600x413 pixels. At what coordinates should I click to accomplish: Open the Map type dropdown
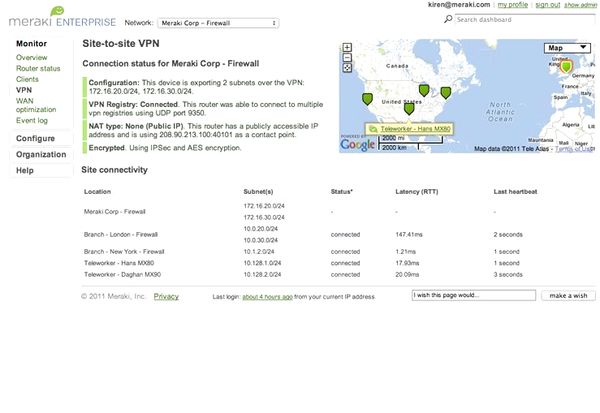[x=567, y=48]
